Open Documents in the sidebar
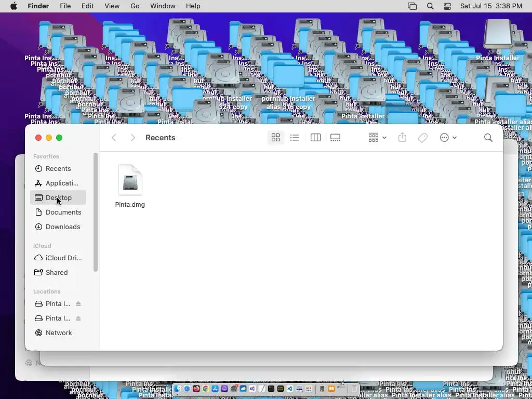The height and width of the screenshot is (399, 532). [58, 212]
